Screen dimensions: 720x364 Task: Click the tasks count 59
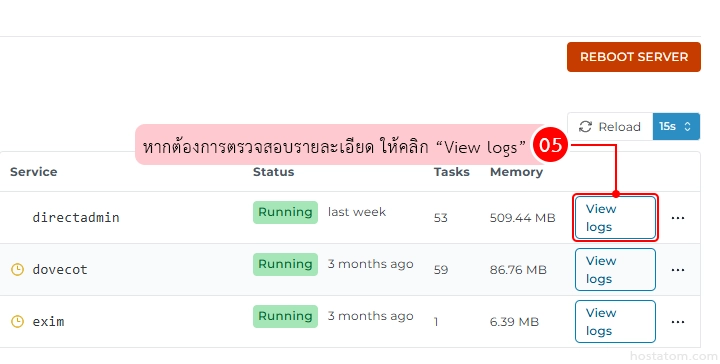(x=441, y=270)
